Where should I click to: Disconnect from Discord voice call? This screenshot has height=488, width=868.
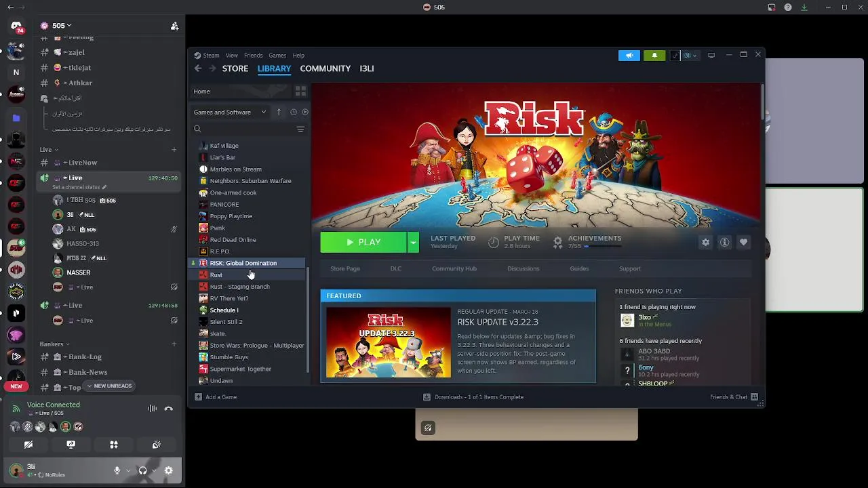pos(169,409)
